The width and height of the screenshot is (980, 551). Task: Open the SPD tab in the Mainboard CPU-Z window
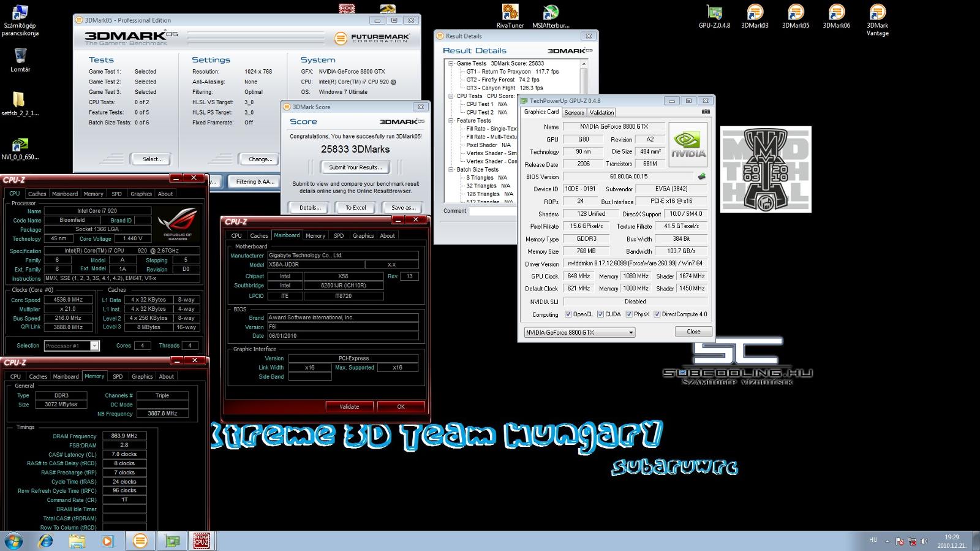point(339,235)
